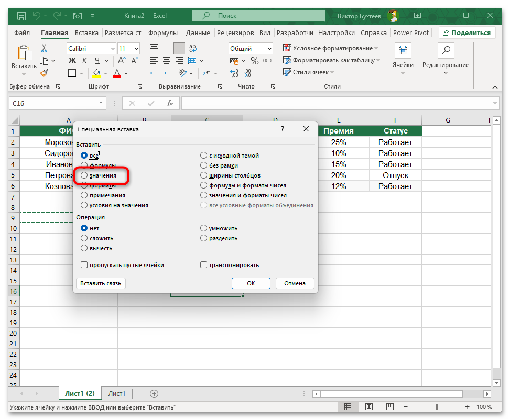Click the Ячейки group icon
510x420 pixels.
coord(403,51)
